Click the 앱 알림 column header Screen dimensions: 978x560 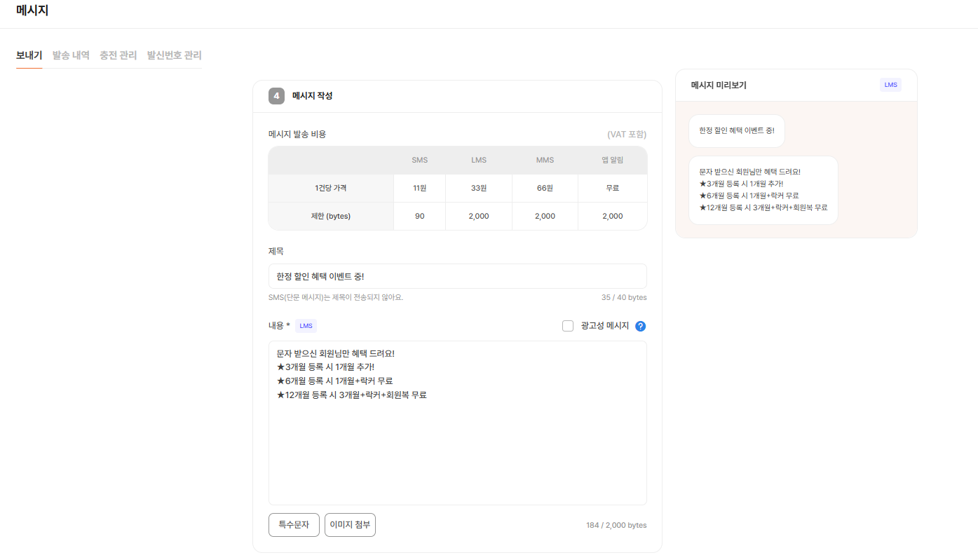click(612, 161)
